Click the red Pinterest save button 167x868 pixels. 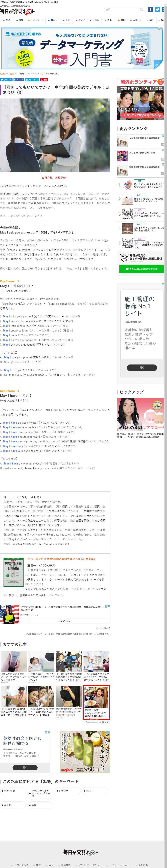tap(44, 80)
